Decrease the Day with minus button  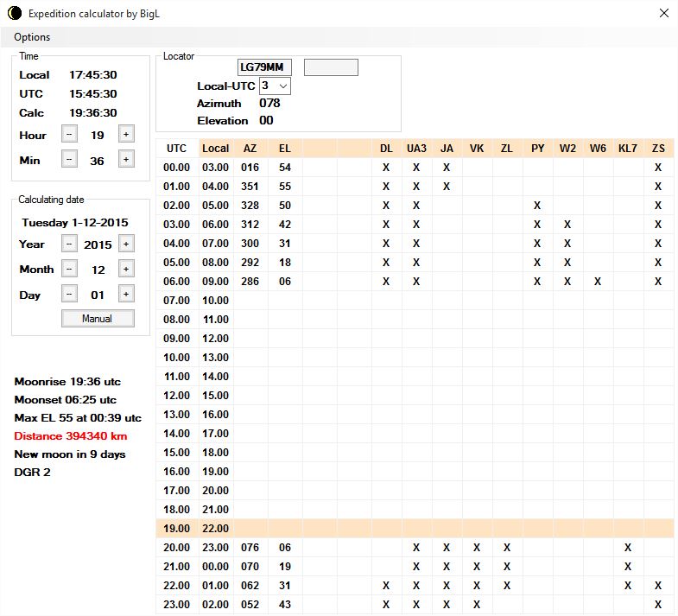click(x=69, y=294)
